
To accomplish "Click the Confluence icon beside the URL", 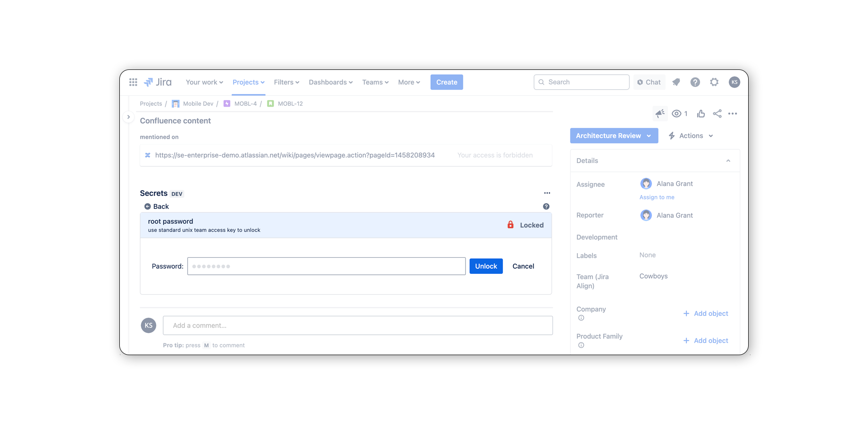I will 148,155.
